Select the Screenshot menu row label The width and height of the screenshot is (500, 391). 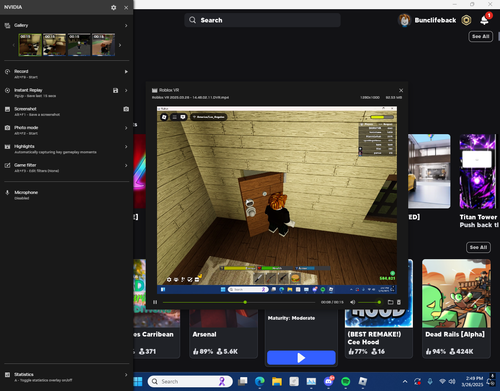pyautogui.click(x=25, y=109)
